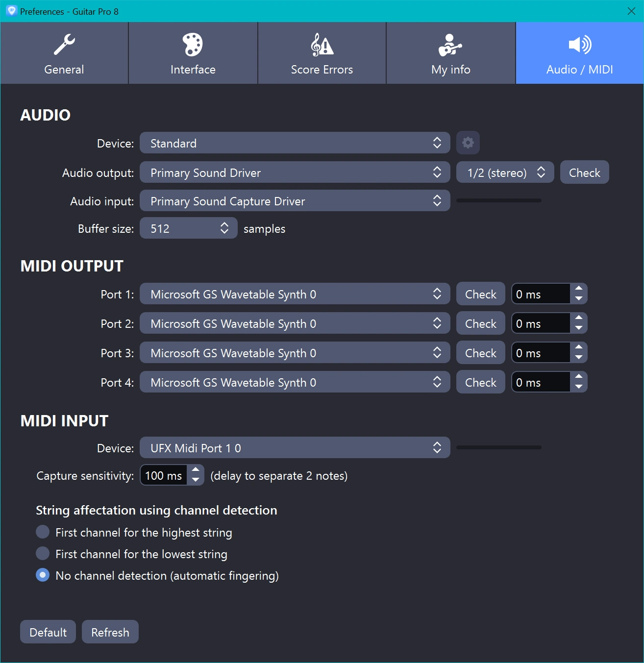Increase capture sensitivity with up arrow

[196, 470]
